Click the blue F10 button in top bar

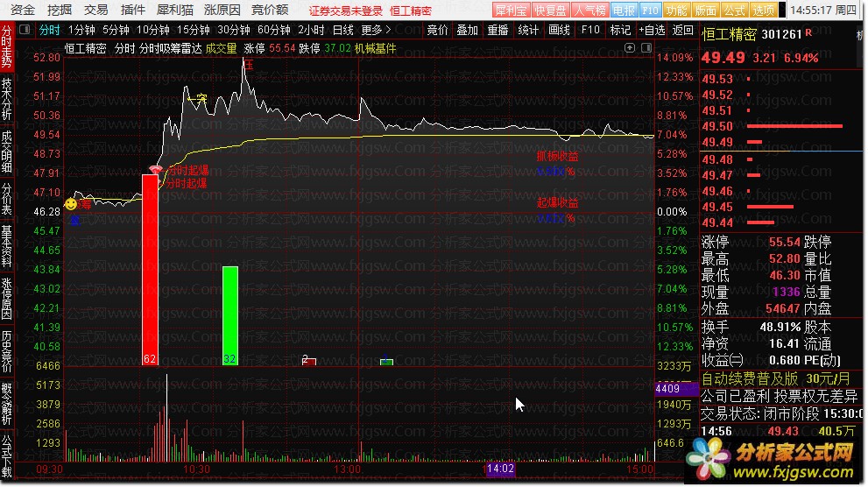(x=650, y=11)
